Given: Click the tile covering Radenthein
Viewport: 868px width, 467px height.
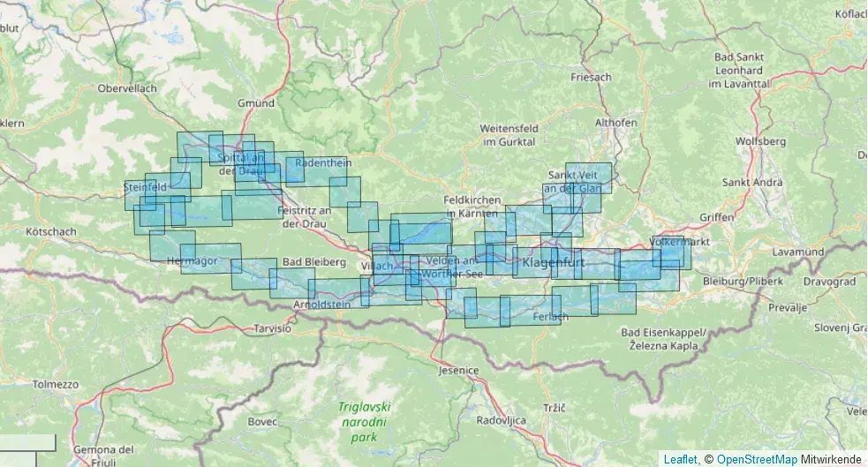Looking at the screenshot, I should click(x=317, y=171).
